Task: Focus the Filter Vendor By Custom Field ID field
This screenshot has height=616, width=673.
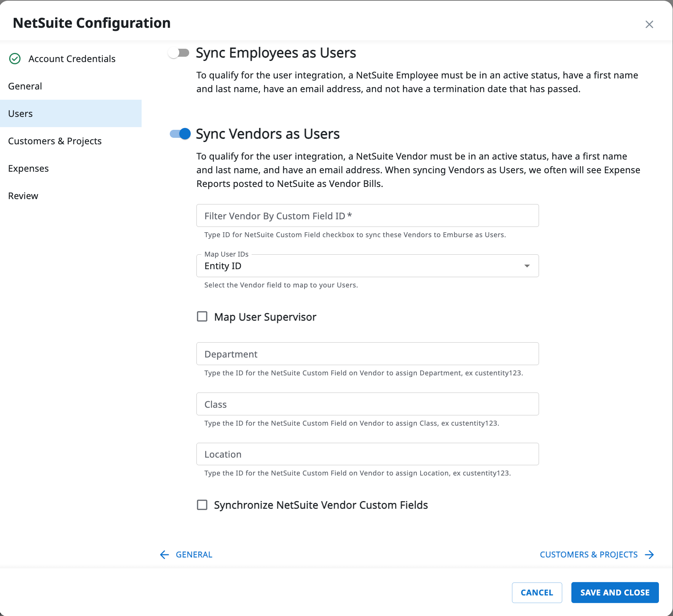Action: (367, 215)
